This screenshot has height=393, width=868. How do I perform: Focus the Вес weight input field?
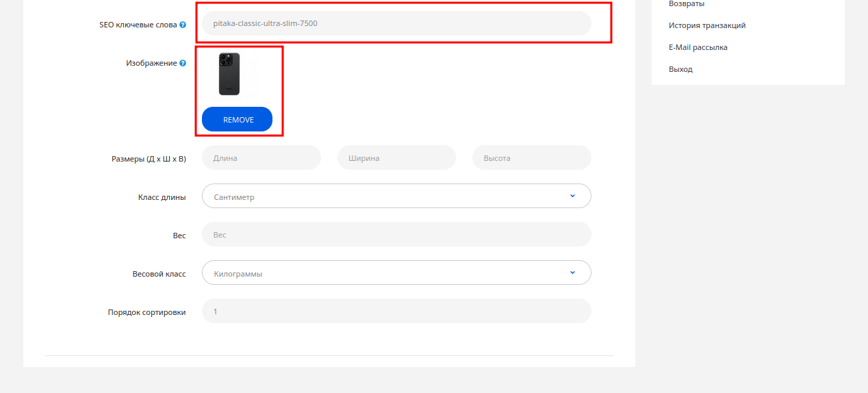pyautogui.click(x=396, y=234)
